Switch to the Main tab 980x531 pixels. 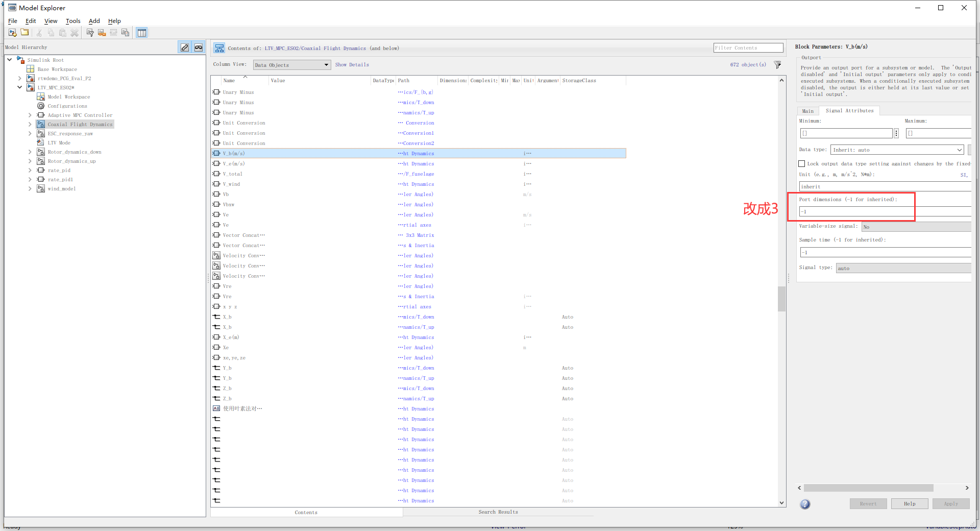pos(808,111)
